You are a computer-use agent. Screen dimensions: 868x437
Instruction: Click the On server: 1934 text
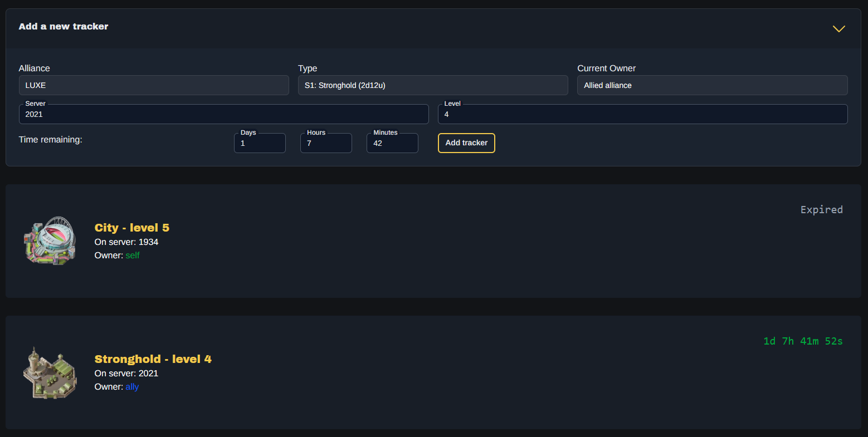coord(126,242)
